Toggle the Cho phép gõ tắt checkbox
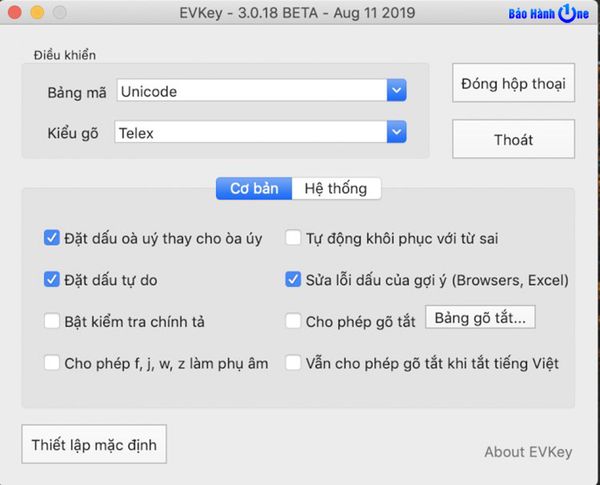 coord(293,321)
